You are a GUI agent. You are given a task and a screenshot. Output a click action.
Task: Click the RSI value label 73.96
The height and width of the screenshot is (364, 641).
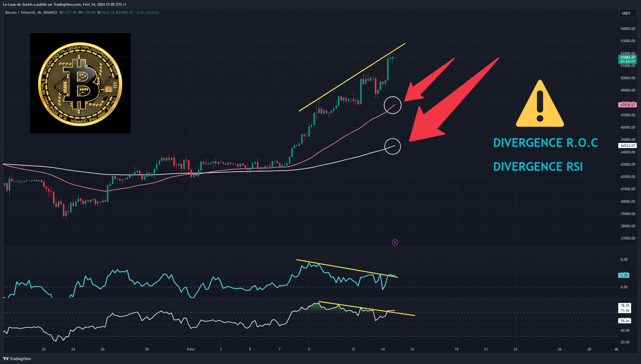tap(625, 311)
